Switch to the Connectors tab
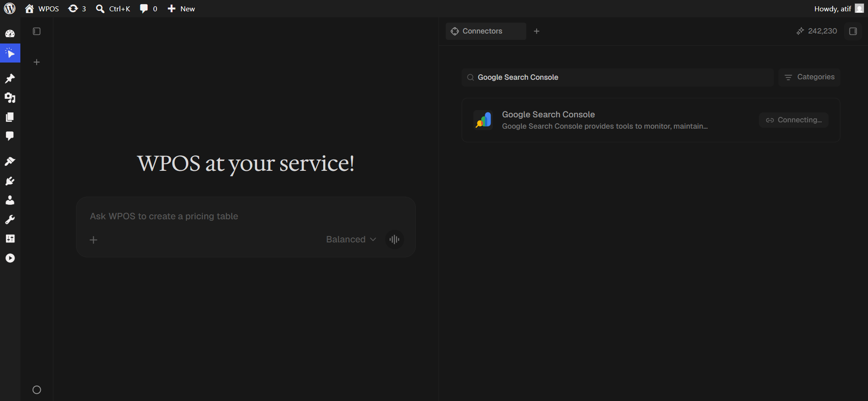The image size is (868, 401). click(486, 31)
